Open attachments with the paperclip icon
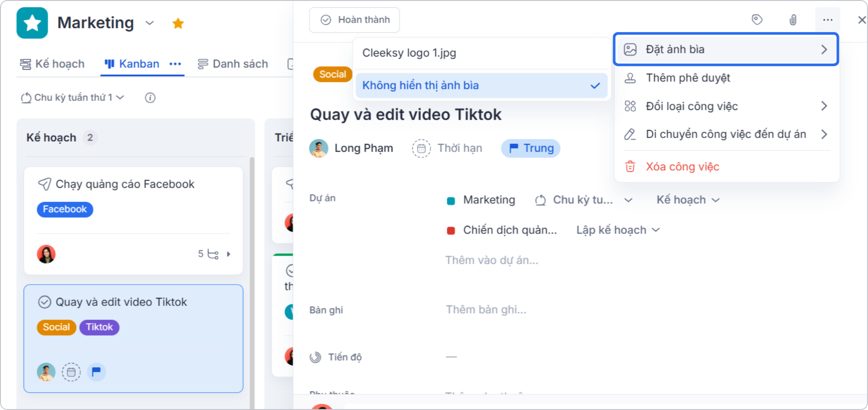 [x=793, y=19]
